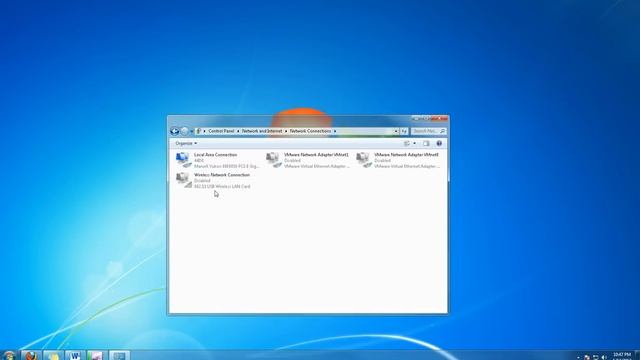Click the address bar Refresh button
Screen dimensions: 640x360
pyautogui.click(x=404, y=131)
